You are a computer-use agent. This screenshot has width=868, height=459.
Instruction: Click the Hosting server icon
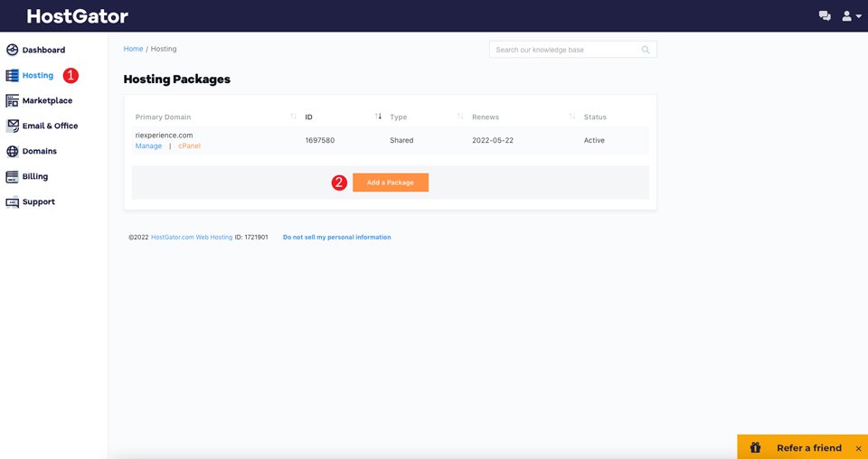tap(12, 76)
